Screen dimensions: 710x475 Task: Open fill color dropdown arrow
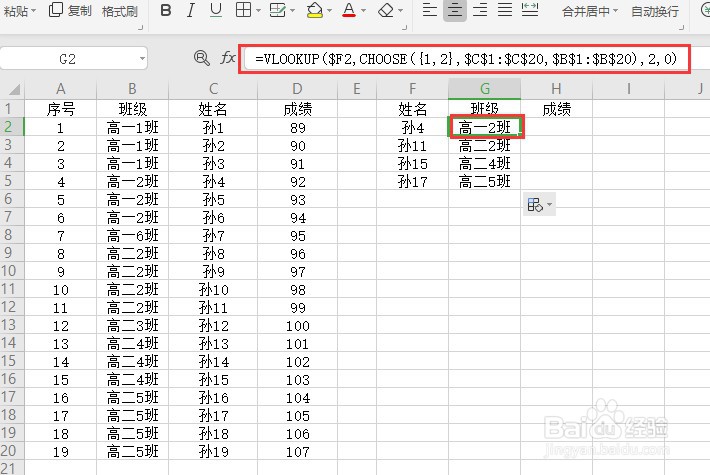tap(329, 11)
